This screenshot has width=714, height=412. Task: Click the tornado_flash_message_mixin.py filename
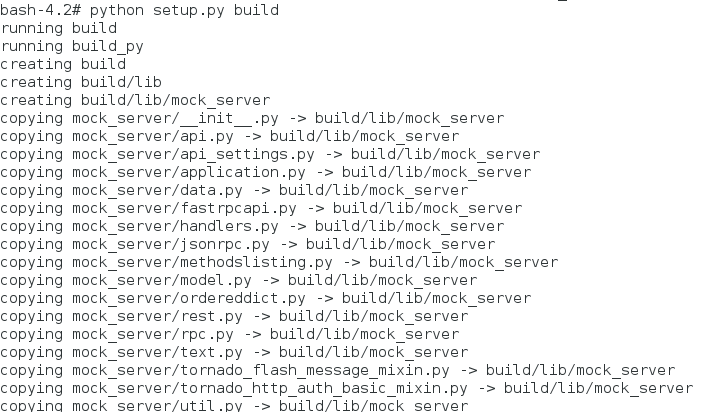click(316, 370)
